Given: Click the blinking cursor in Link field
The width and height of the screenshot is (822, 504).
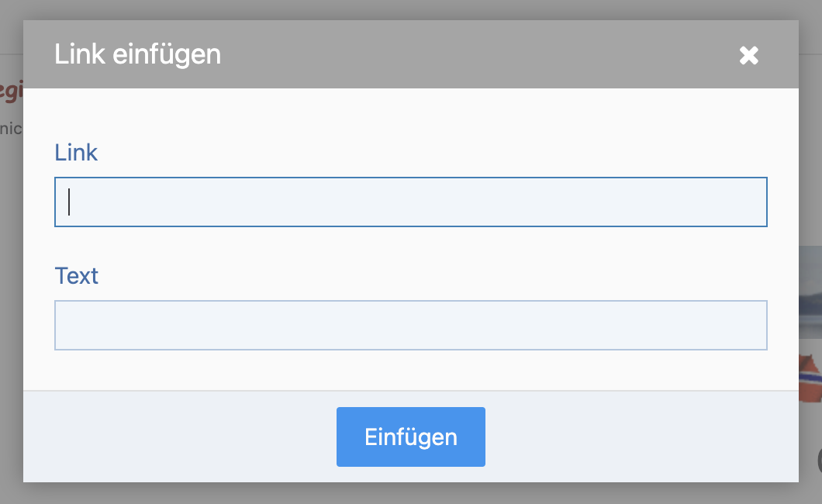Looking at the screenshot, I should point(69,202).
